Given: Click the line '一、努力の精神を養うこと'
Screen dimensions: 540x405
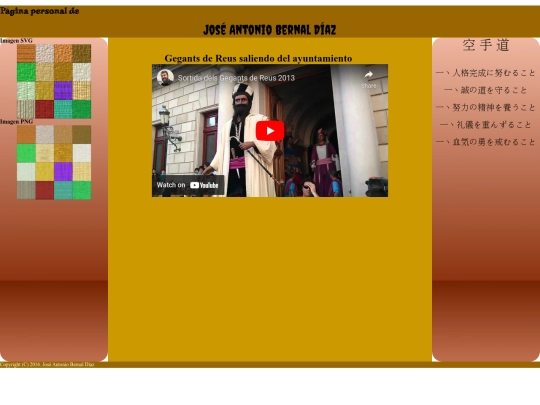Looking at the screenshot, I should click(x=486, y=107).
